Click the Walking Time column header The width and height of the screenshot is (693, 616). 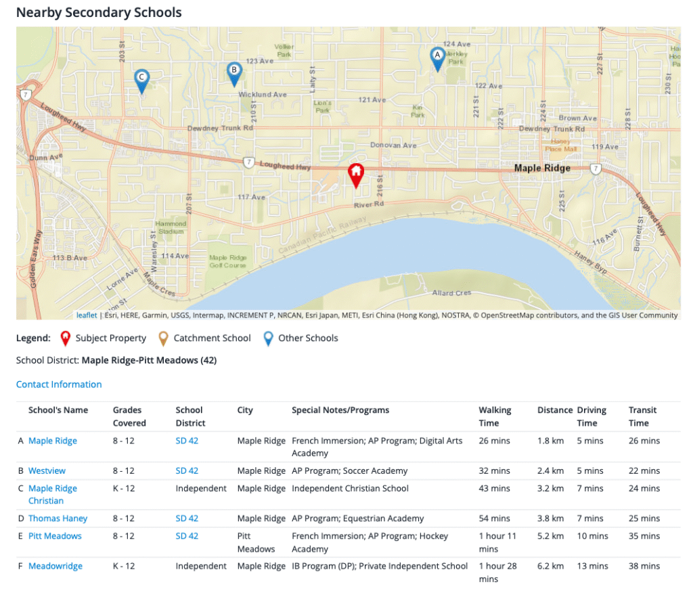(495, 416)
